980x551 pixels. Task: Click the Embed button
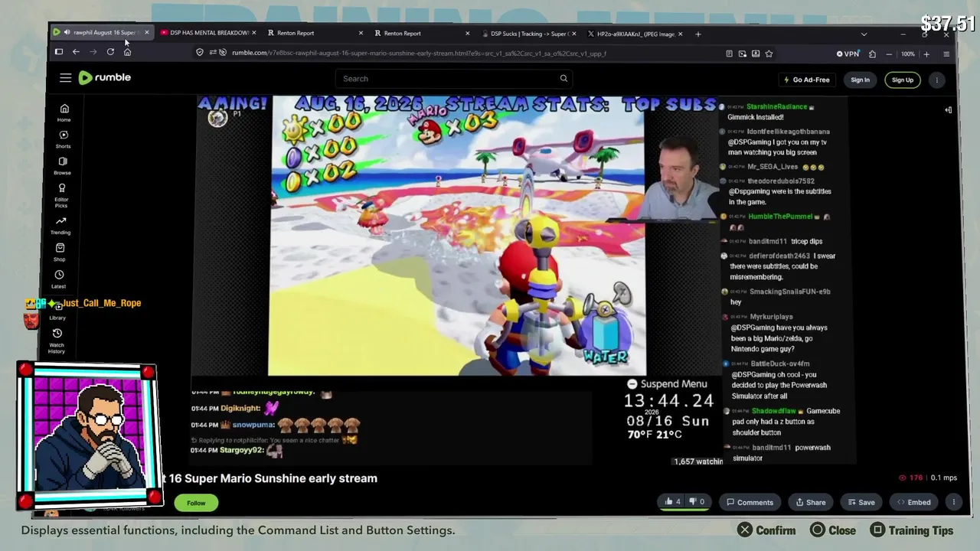pyautogui.click(x=914, y=502)
